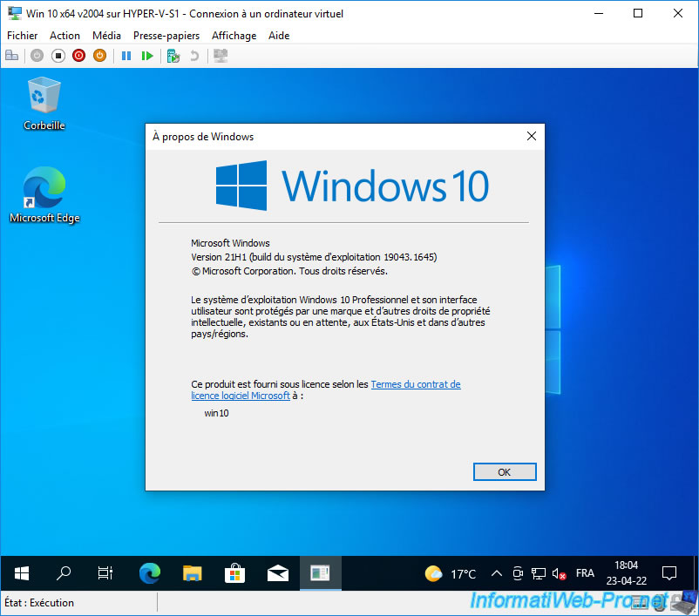Screen dimensions: 699x616
Task: Turn off the VM with the stop icon
Action: click(58, 56)
